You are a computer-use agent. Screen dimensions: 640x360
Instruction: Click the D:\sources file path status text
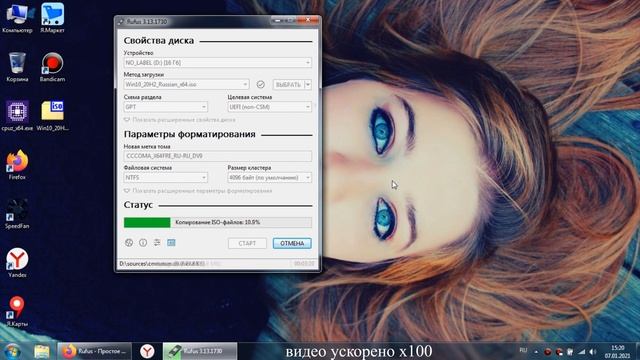[x=162, y=264]
